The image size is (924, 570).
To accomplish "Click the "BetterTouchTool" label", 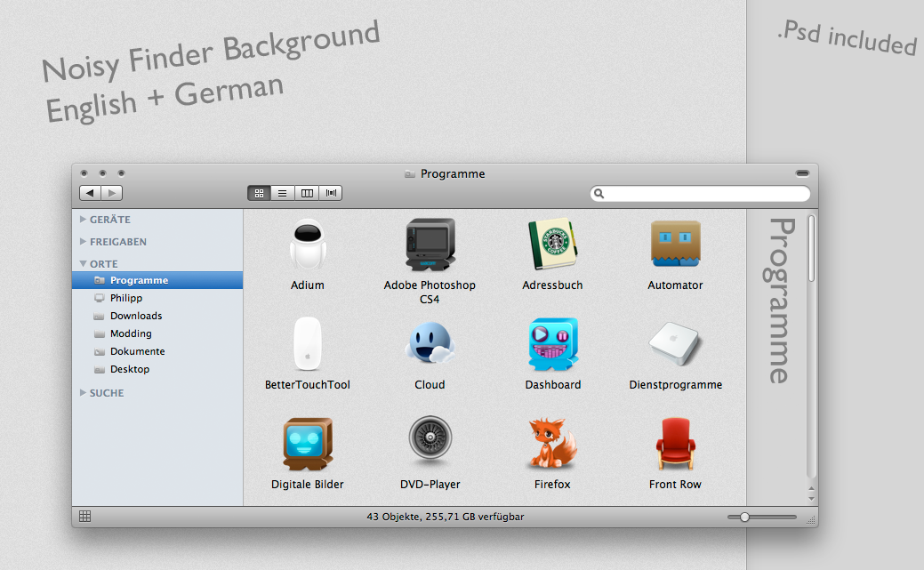I will coord(308,384).
